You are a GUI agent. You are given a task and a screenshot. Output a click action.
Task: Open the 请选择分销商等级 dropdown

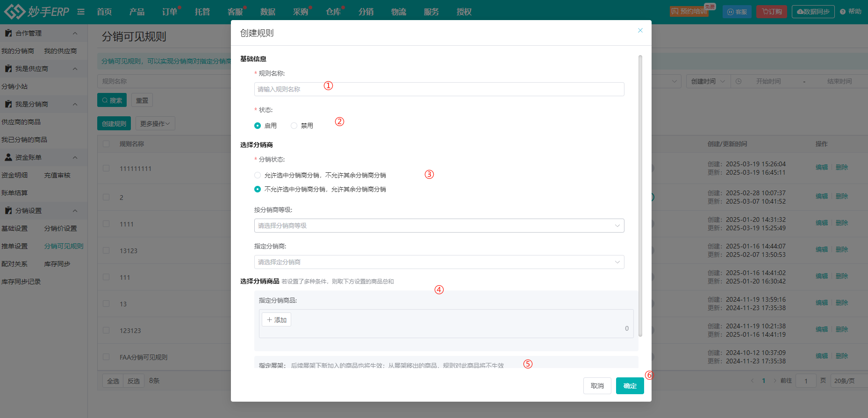coord(439,226)
